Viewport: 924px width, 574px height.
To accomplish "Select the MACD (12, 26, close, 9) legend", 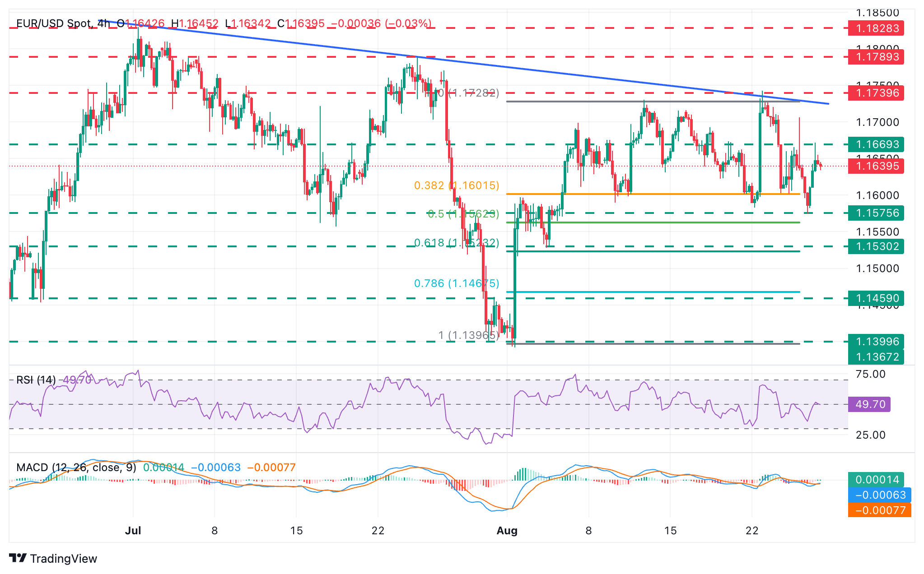I will (x=76, y=468).
